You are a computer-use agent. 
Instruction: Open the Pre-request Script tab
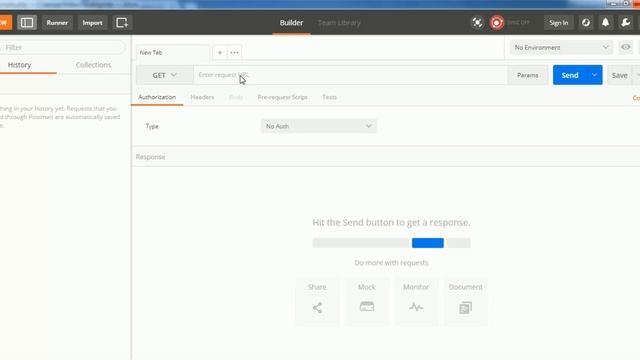[x=282, y=97]
